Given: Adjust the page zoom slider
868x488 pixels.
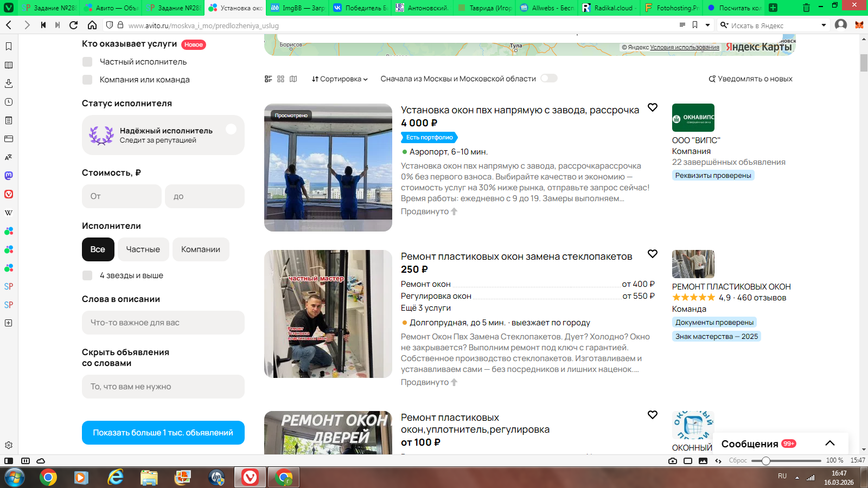Looking at the screenshot, I should click(x=765, y=461).
